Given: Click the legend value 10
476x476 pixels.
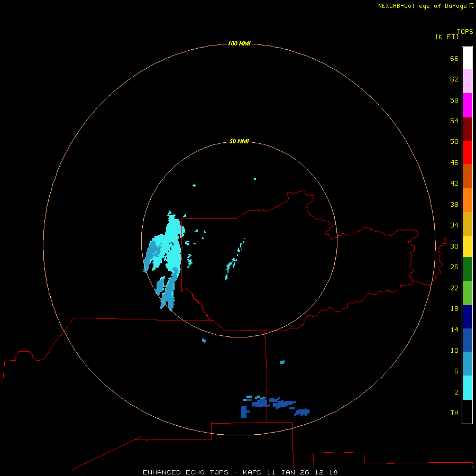Looking at the screenshot, I should (454, 350).
